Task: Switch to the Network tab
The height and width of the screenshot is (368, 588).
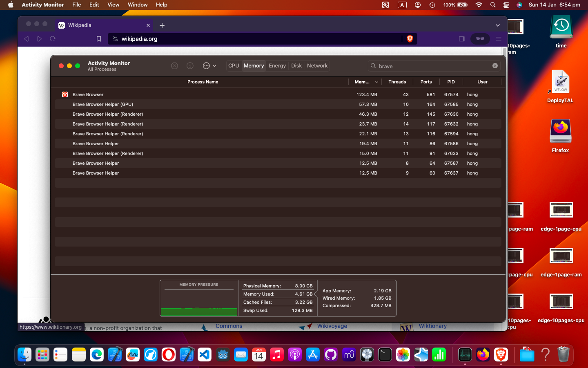Action: [x=317, y=66]
